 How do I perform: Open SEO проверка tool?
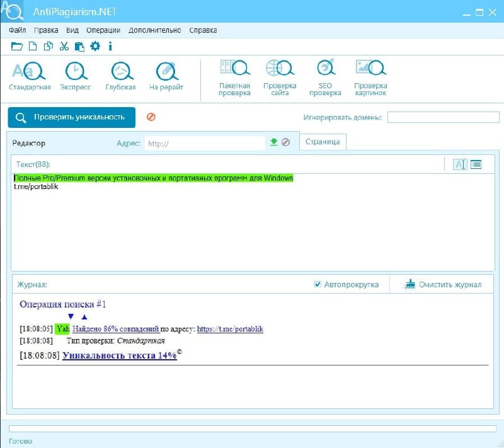325,78
